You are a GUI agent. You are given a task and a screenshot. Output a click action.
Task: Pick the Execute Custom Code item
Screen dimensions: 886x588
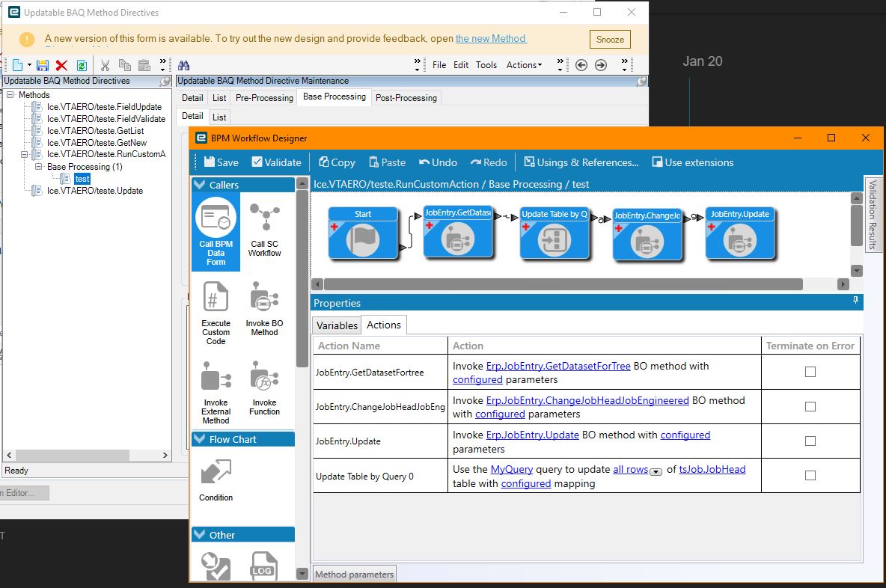point(216,313)
